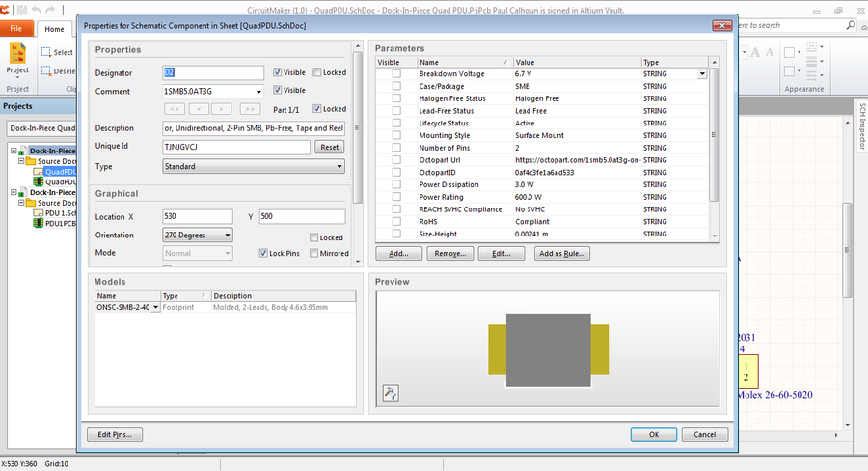The width and height of the screenshot is (868, 471).
Task: Enable the Graphical Locked checkbox
Action: [313, 237]
